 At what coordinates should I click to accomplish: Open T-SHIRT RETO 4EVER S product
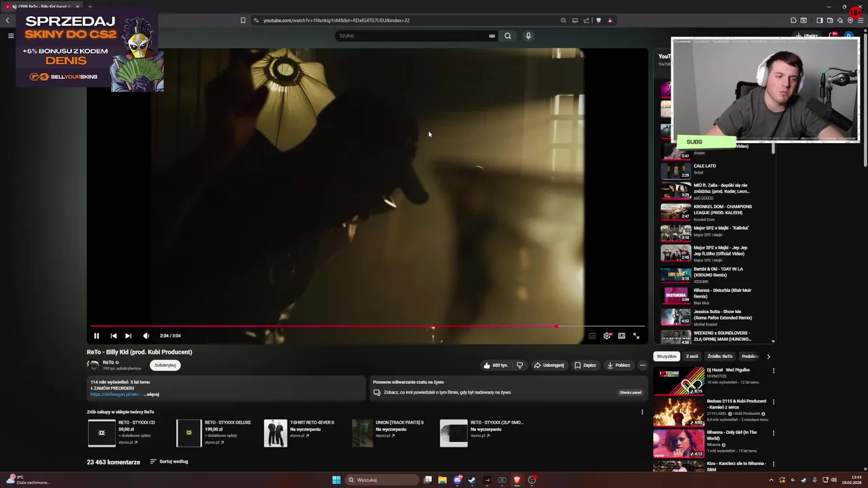300,432
